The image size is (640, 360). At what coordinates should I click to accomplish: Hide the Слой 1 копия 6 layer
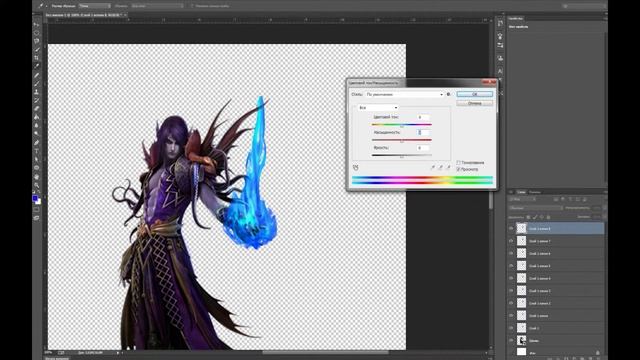click(x=511, y=253)
